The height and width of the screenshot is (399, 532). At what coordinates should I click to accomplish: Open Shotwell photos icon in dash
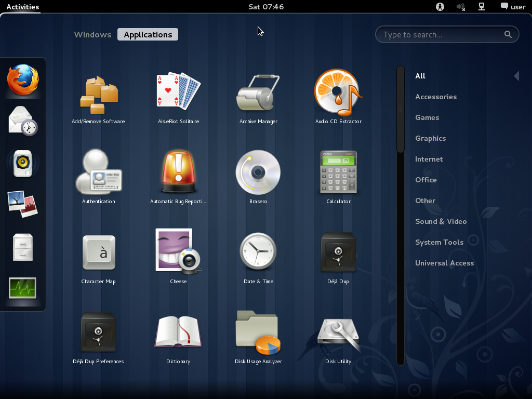23,204
